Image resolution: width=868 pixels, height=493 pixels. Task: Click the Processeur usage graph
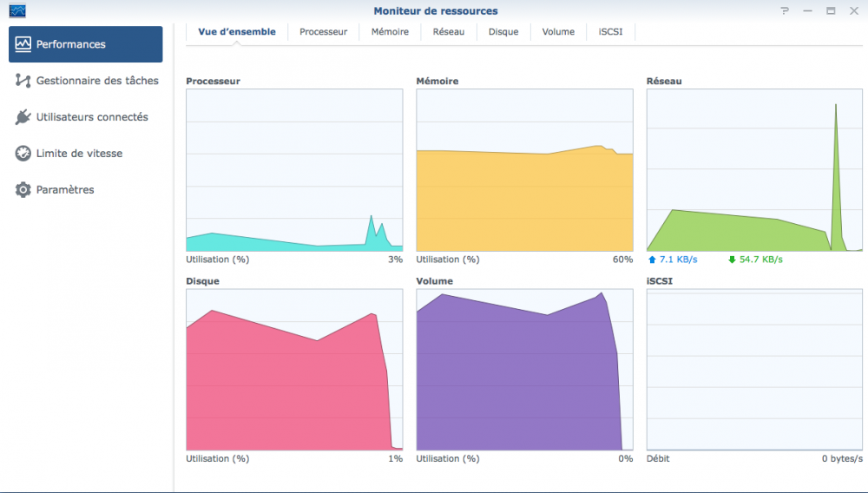click(294, 170)
